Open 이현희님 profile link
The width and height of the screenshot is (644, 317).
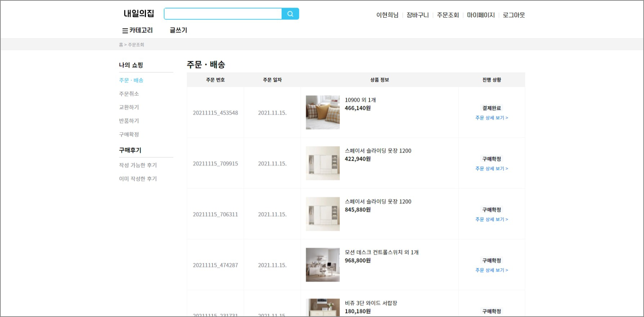point(387,15)
